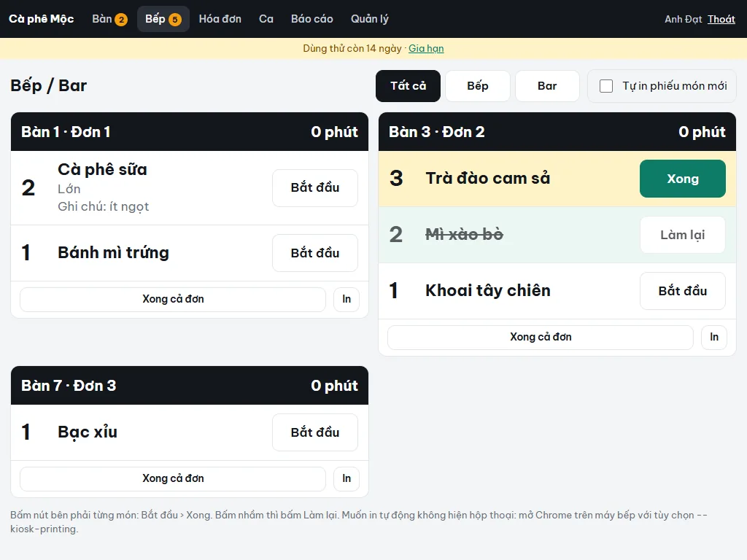Mark all of Bàn 1 order done

[x=173, y=299]
